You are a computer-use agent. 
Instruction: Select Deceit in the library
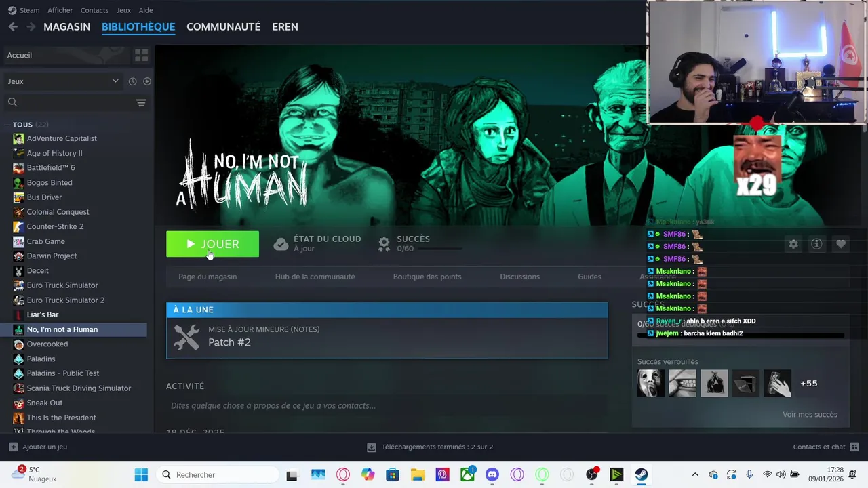(x=37, y=270)
